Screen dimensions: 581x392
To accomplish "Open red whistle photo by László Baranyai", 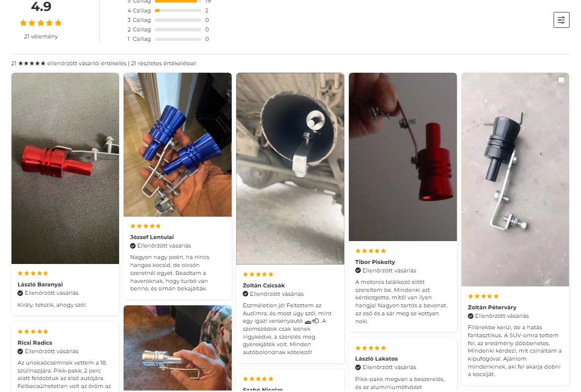I will pyautogui.click(x=65, y=168).
